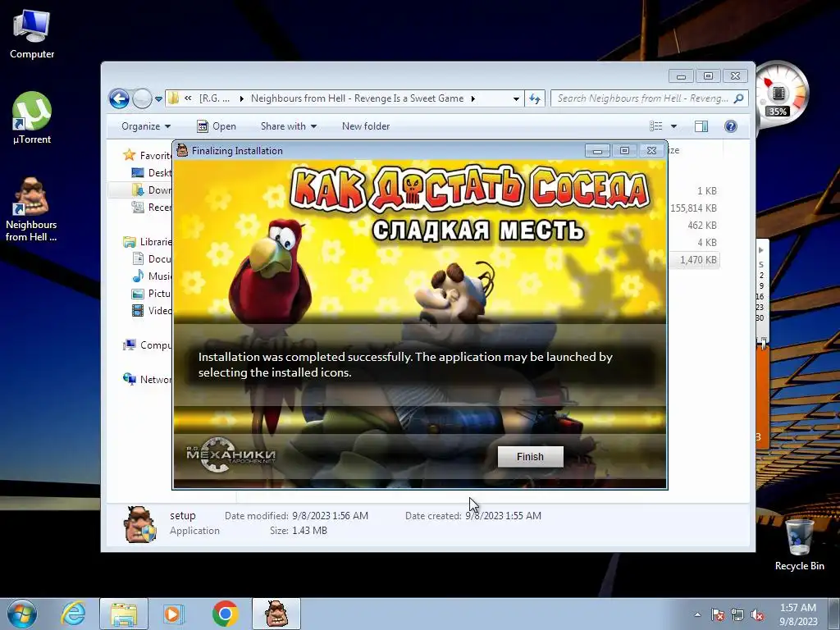Open the Neighbours from Hell desktop shortcut

31,210
